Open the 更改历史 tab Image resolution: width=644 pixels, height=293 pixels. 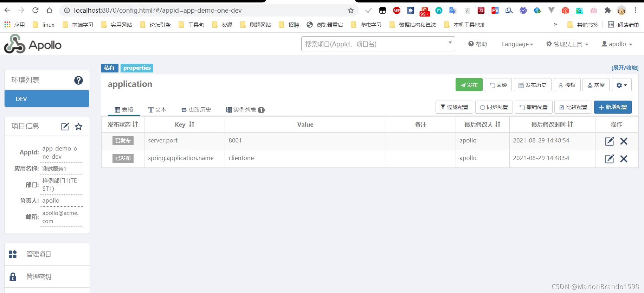pos(196,110)
